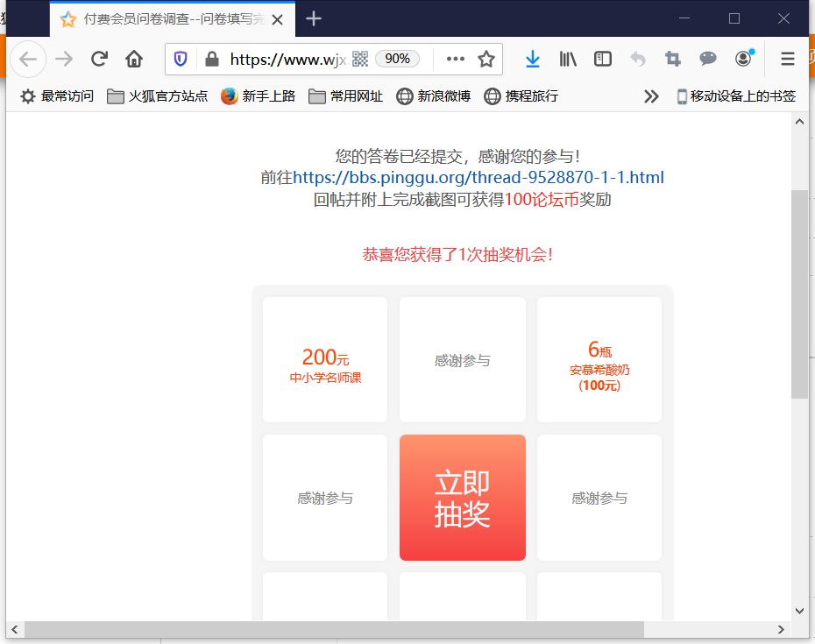Show more bookmarks with double chevron
The width and height of the screenshot is (815, 644).
pos(651,96)
